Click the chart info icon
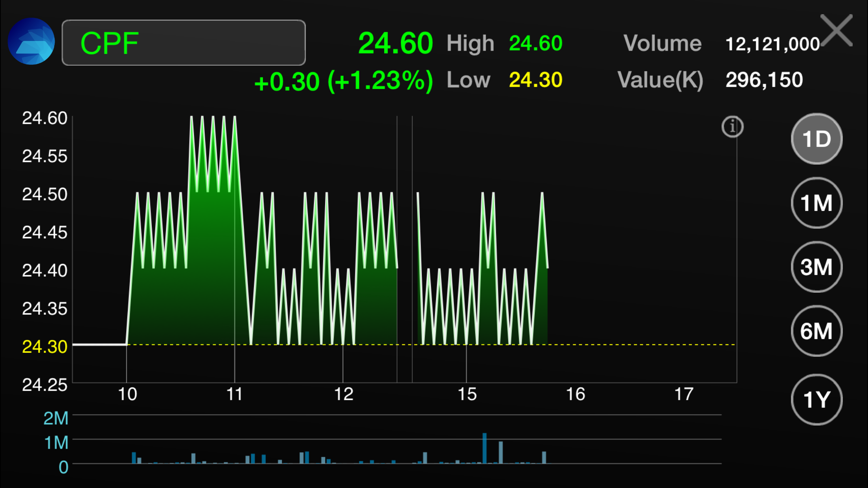This screenshot has width=868, height=488. [732, 127]
